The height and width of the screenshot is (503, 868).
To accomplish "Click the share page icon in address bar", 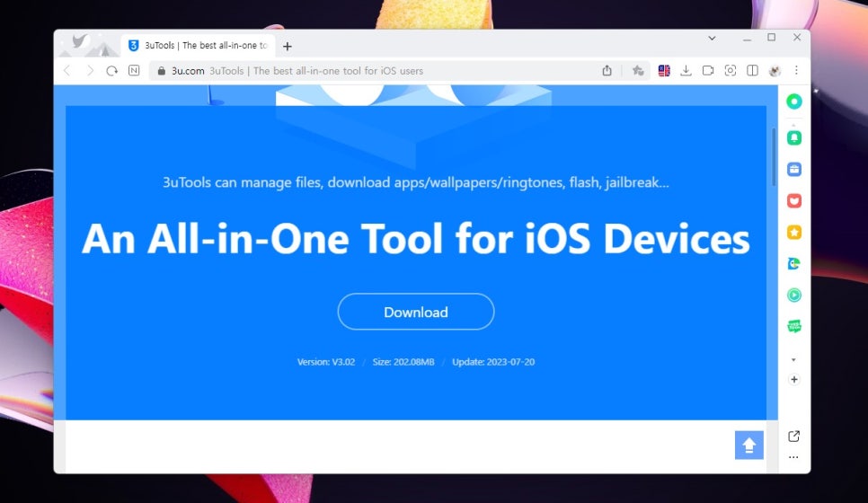I will tap(607, 70).
